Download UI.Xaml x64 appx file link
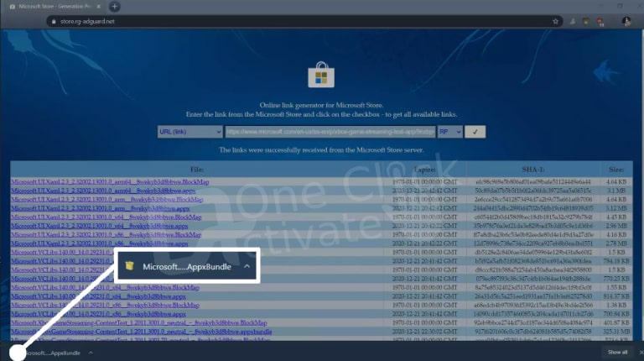Image resolution: width=644 pixels, height=361 pixels. click(100, 226)
